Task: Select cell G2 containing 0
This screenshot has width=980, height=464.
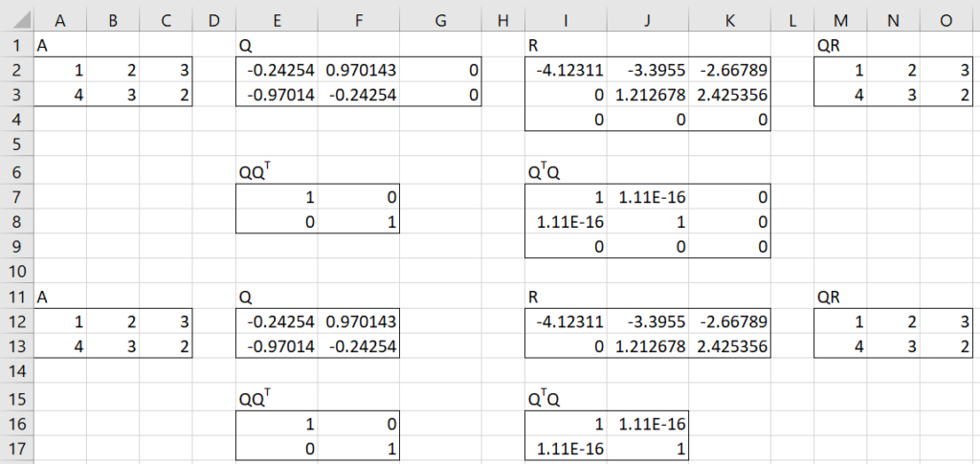Action: coord(440,70)
